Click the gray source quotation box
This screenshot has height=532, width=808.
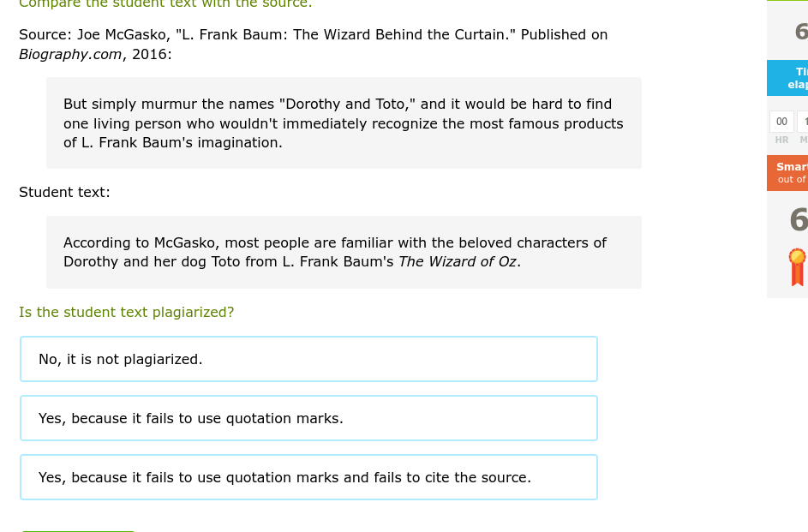pos(343,123)
